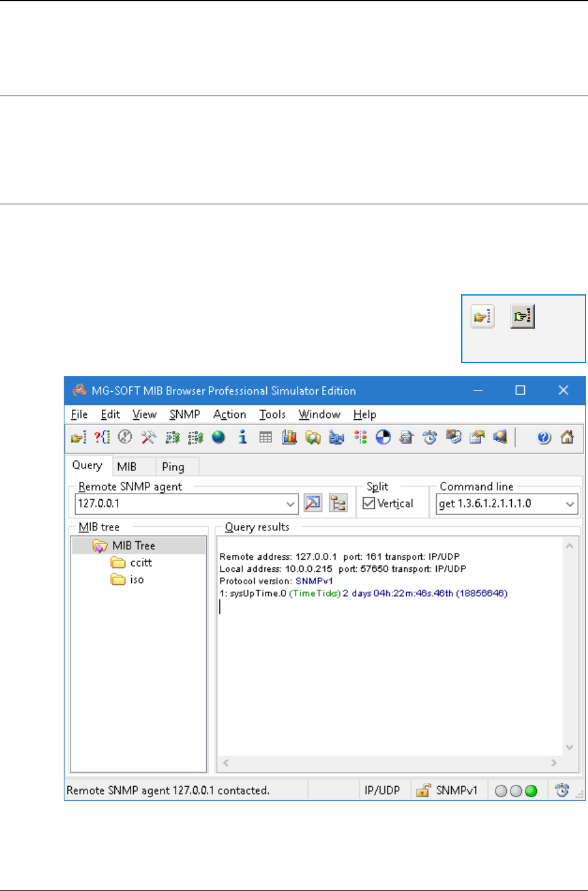Click the 'SNMPv1' protocol version value in results
The width and height of the screenshot is (588, 891).
(x=314, y=581)
